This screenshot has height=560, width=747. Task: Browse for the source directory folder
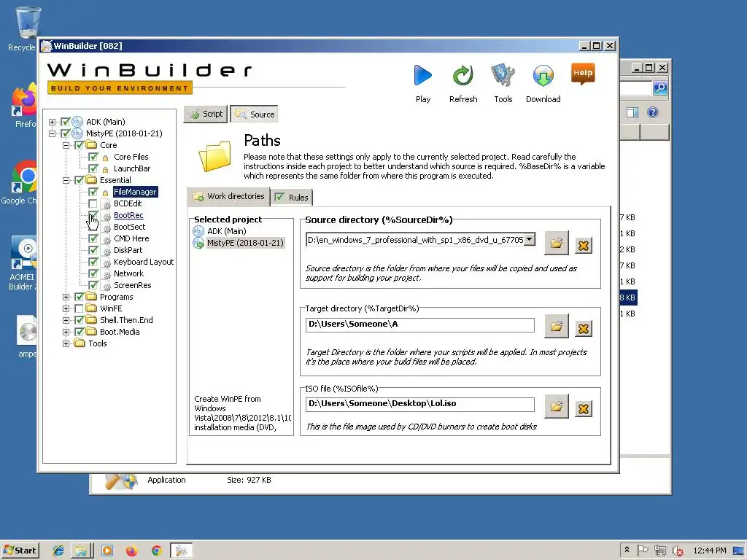(557, 244)
